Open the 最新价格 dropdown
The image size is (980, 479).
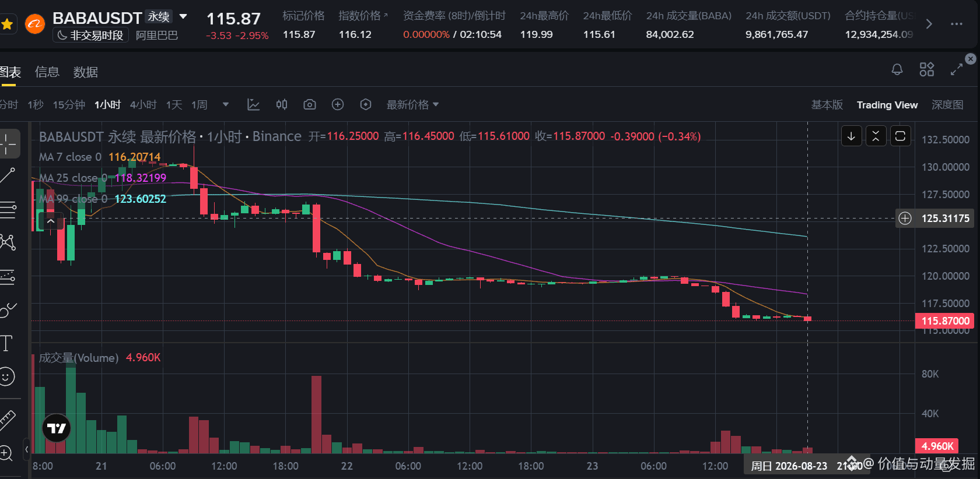[x=412, y=105]
